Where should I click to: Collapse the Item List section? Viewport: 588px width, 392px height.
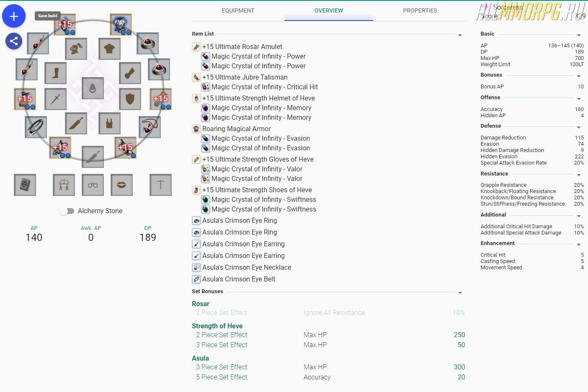[x=460, y=35]
